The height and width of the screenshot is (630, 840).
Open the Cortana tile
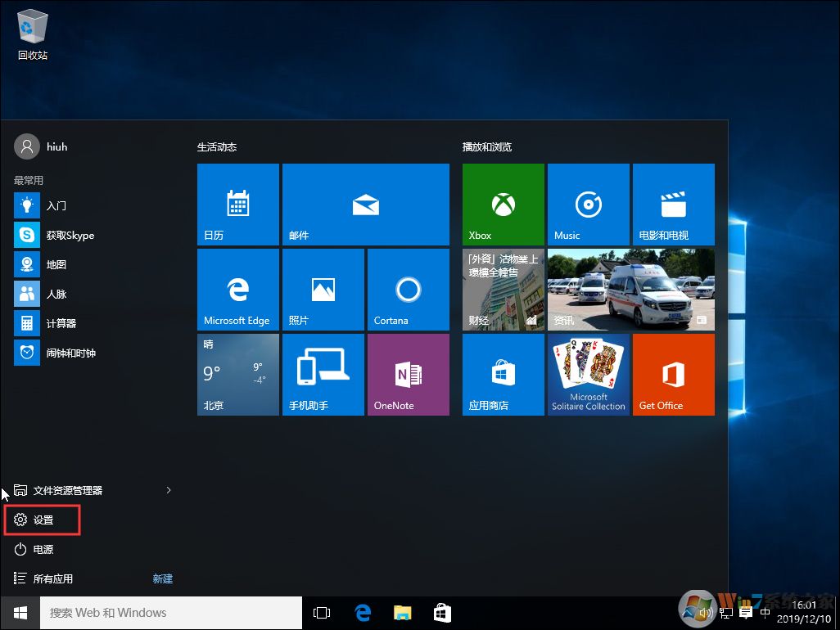coord(408,289)
